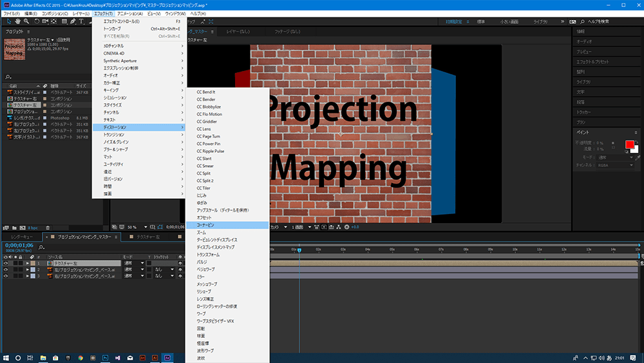Click the 0;00;01;06 current timecode field
The width and height of the screenshot is (644, 363).
(19, 246)
